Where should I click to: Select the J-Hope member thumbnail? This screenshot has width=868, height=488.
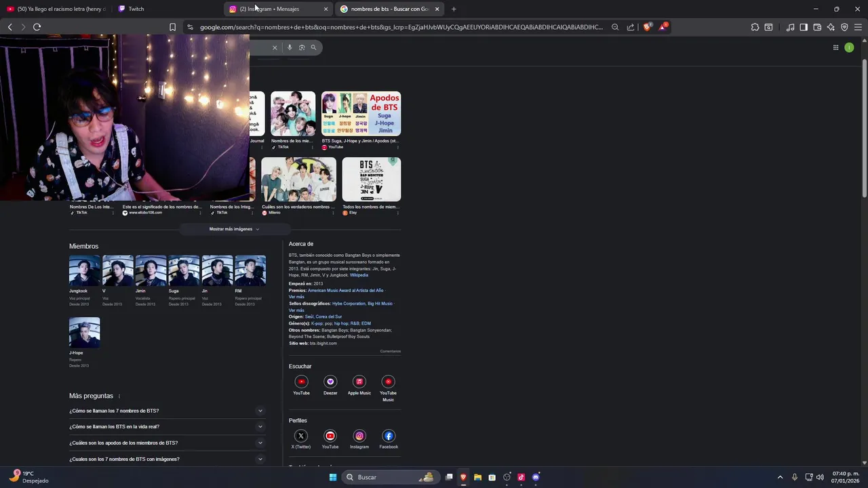click(84, 332)
